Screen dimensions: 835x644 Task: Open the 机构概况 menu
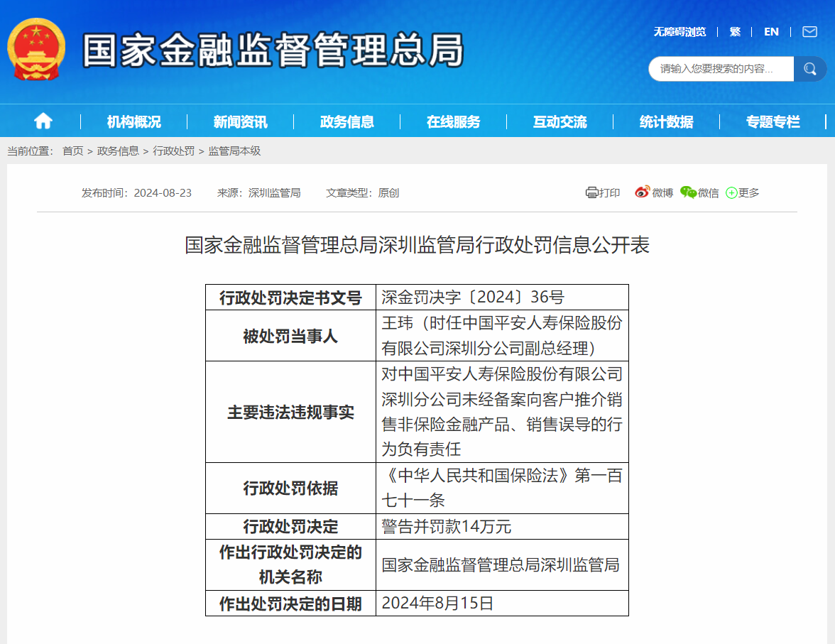133,122
